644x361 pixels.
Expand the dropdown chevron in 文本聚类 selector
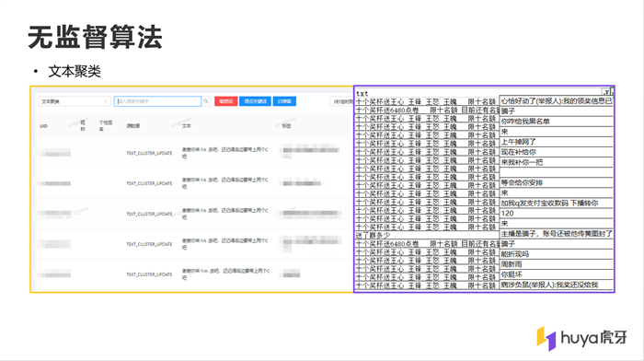click(x=105, y=101)
